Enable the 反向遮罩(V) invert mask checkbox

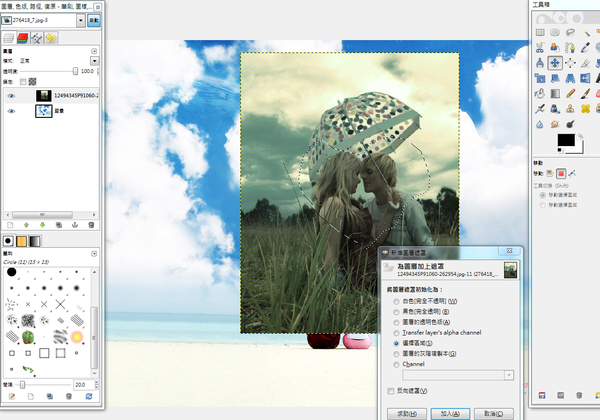[391, 391]
